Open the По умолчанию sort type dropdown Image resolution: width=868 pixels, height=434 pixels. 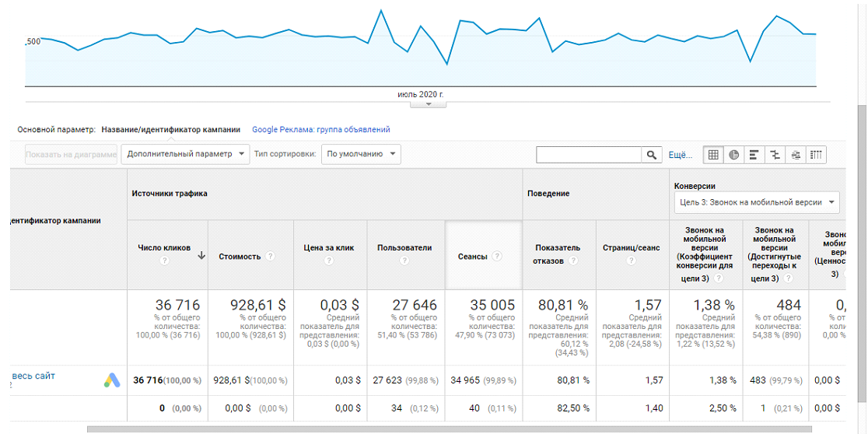(x=360, y=154)
